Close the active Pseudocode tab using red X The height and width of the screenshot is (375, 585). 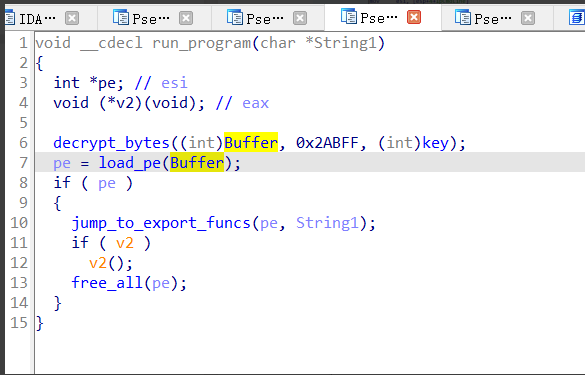point(414,17)
